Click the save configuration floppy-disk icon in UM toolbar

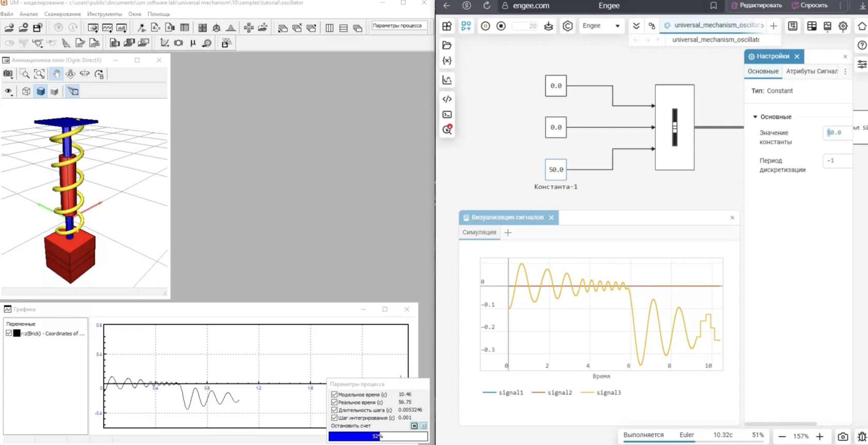pyautogui.click(x=37, y=28)
